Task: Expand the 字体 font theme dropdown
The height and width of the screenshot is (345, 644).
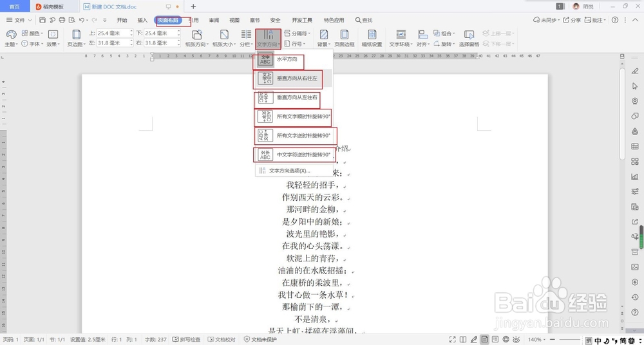Action: coord(32,44)
